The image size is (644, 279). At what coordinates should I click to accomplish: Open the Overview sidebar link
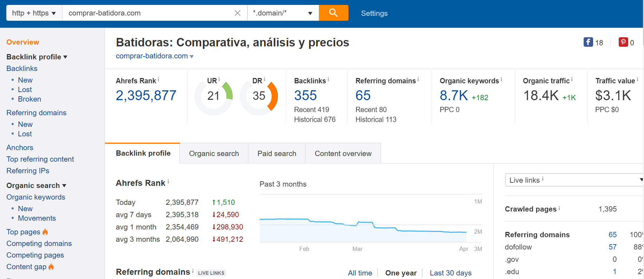point(23,42)
